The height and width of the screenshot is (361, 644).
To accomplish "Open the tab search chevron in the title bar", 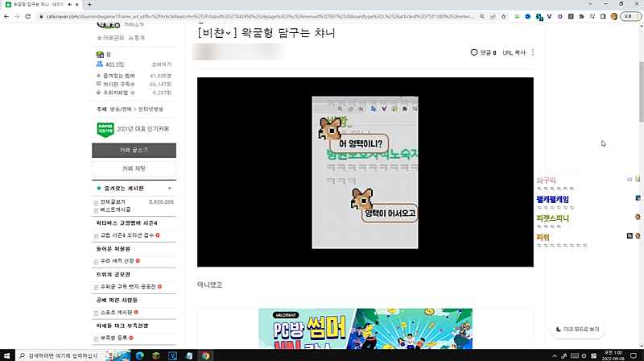I will [590, 4].
